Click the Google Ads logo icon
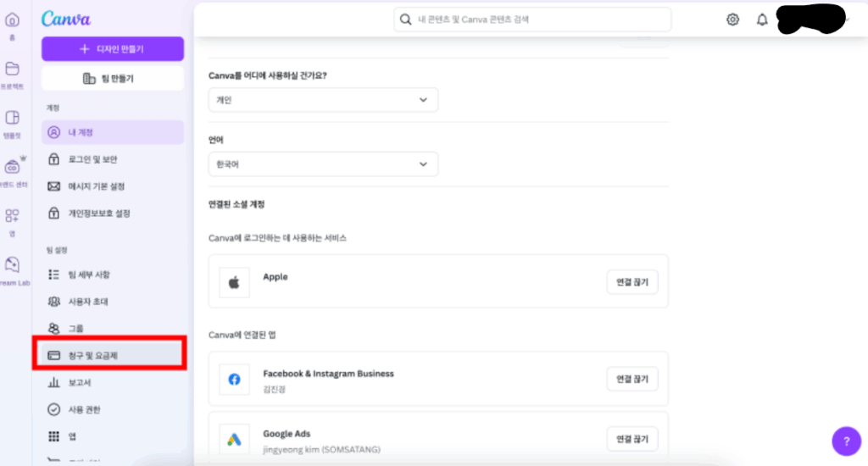Viewport: 868px width, 466px height. pos(234,440)
